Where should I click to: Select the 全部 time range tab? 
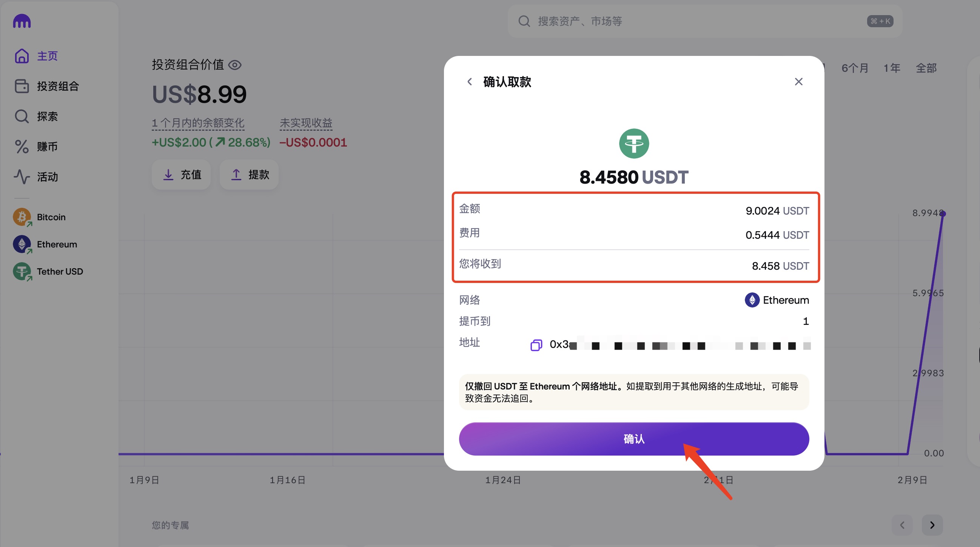[x=926, y=68]
